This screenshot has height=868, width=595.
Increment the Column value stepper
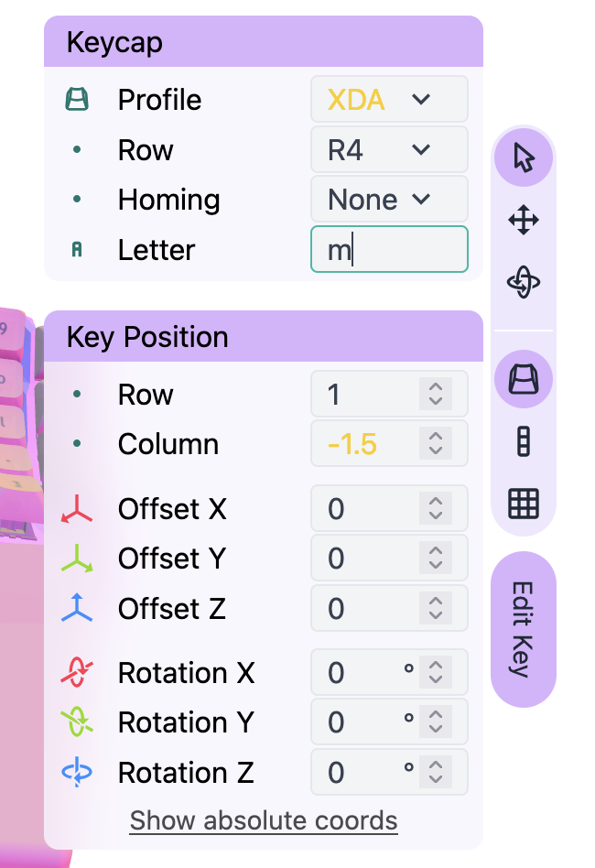tap(437, 438)
